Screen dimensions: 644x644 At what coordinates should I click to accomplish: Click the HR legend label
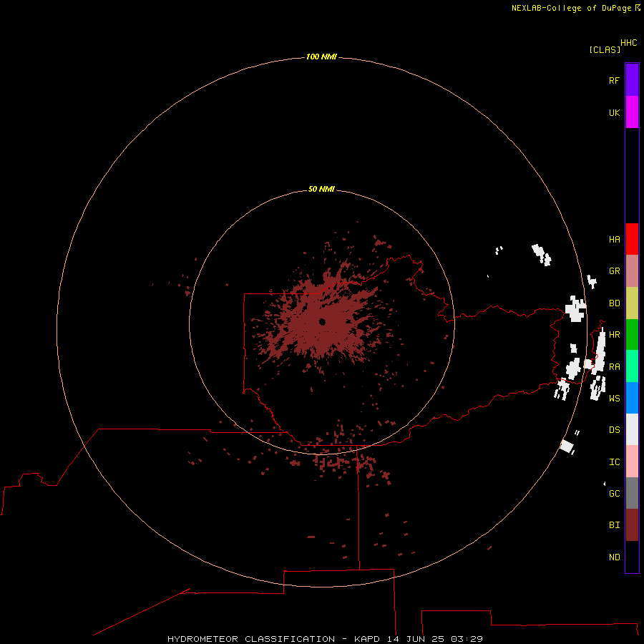(x=615, y=335)
